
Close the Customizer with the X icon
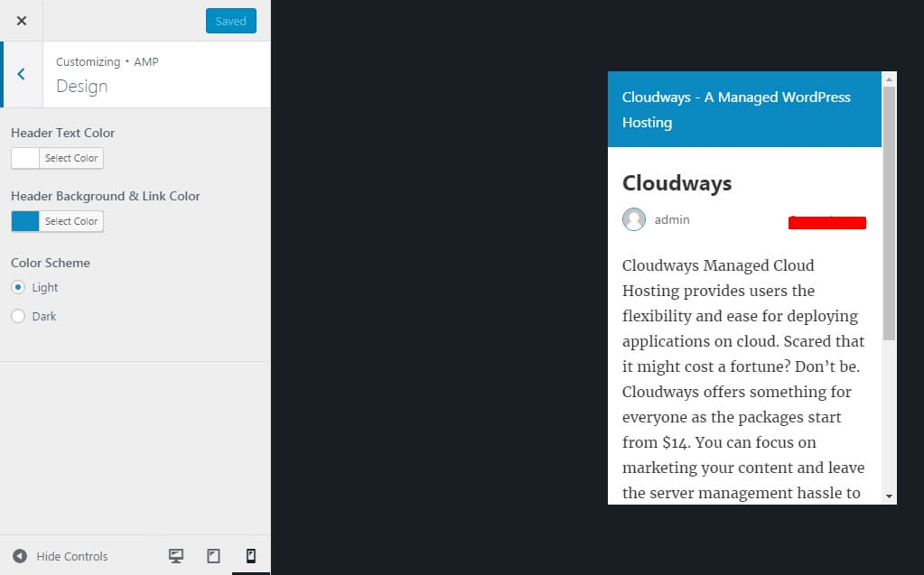pyautogui.click(x=22, y=21)
